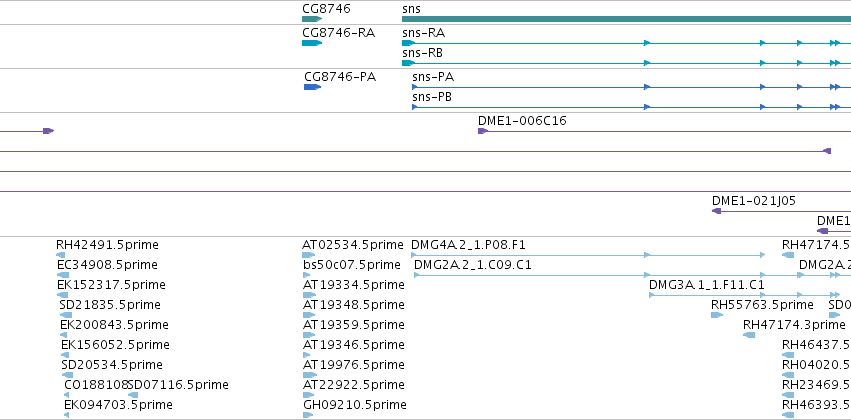Image resolution: width=851 pixels, height=420 pixels.
Task: Select the sns-PA protein feature
Action: click(632, 87)
